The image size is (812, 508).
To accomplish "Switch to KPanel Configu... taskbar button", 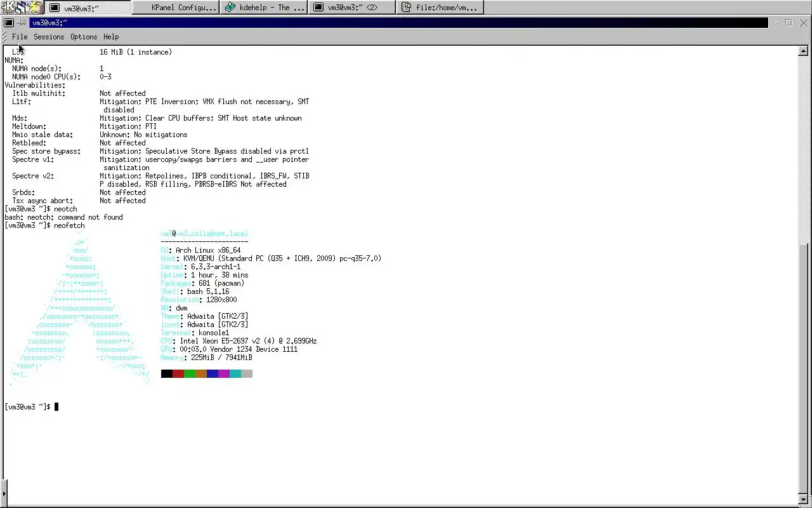I will click(x=176, y=8).
